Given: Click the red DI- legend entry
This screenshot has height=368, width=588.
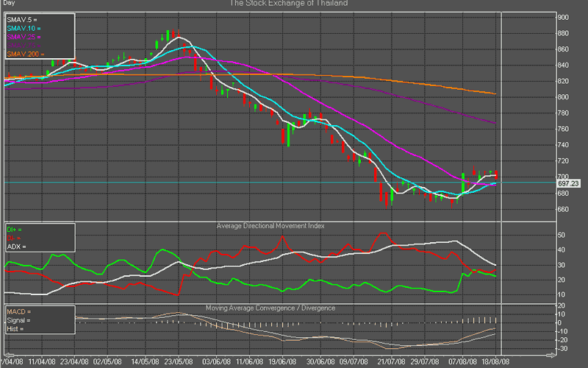Looking at the screenshot, I should pyautogui.click(x=13, y=238).
